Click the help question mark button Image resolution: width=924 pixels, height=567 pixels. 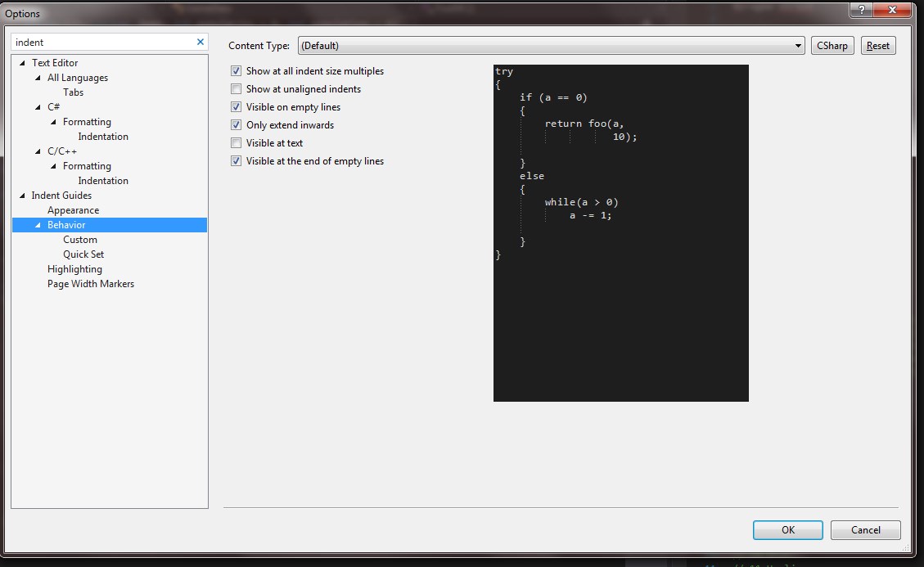tap(860, 10)
